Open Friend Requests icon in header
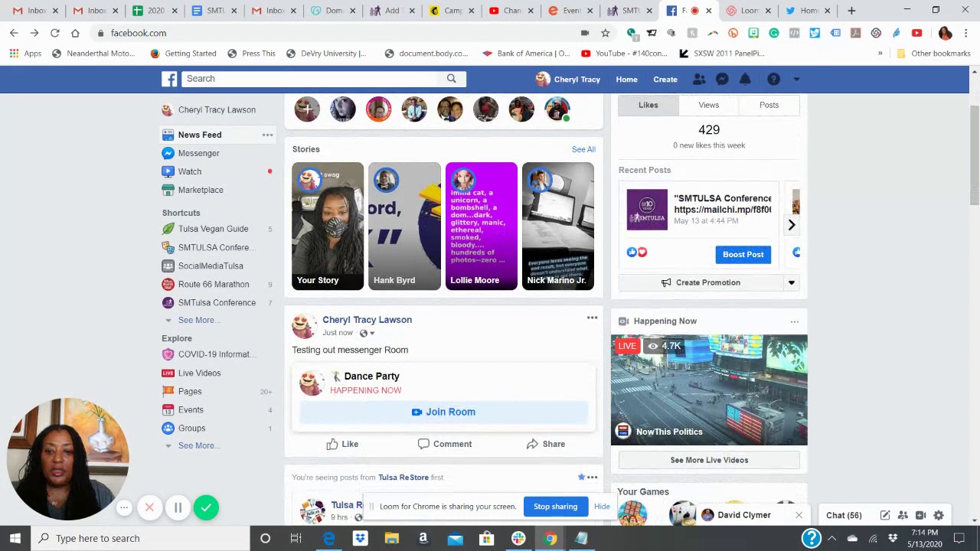 coord(699,79)
